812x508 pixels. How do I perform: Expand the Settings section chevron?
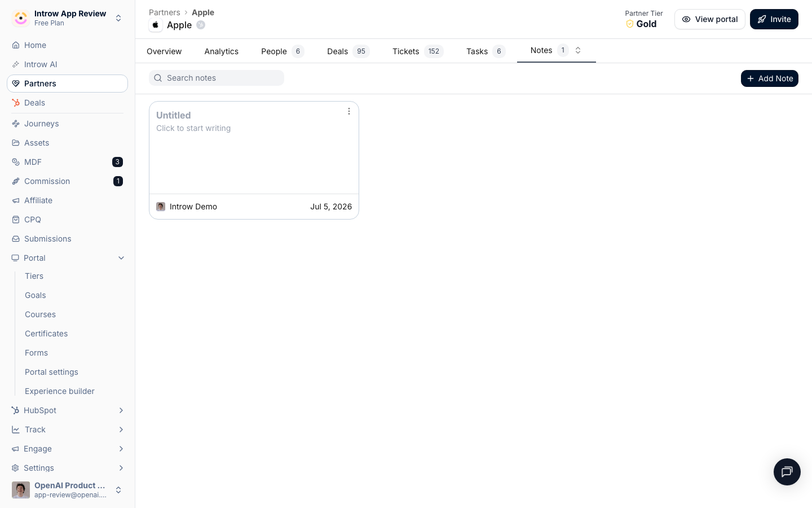click(x=121, y=468)
